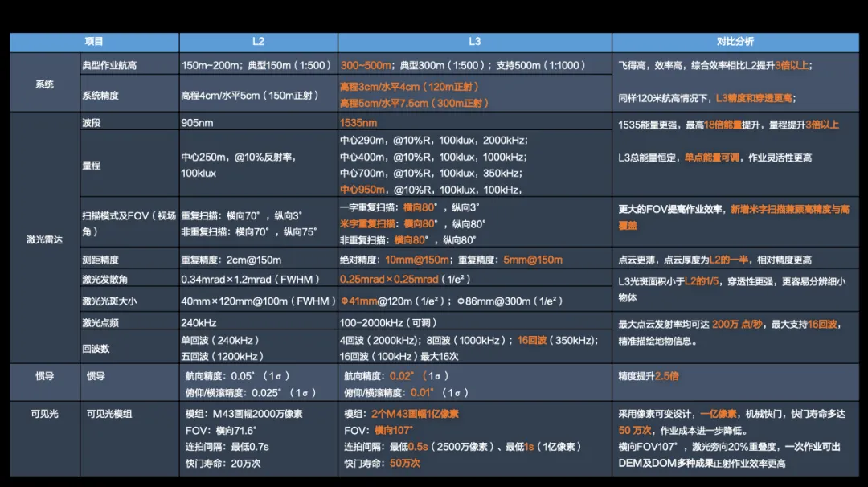Image resolution: width=868 pixels, height=487 pixels.
Task: Select L3 value '0.25mrad×0.25mrad（1/e²）'
Action: click(x=405, y=280)
